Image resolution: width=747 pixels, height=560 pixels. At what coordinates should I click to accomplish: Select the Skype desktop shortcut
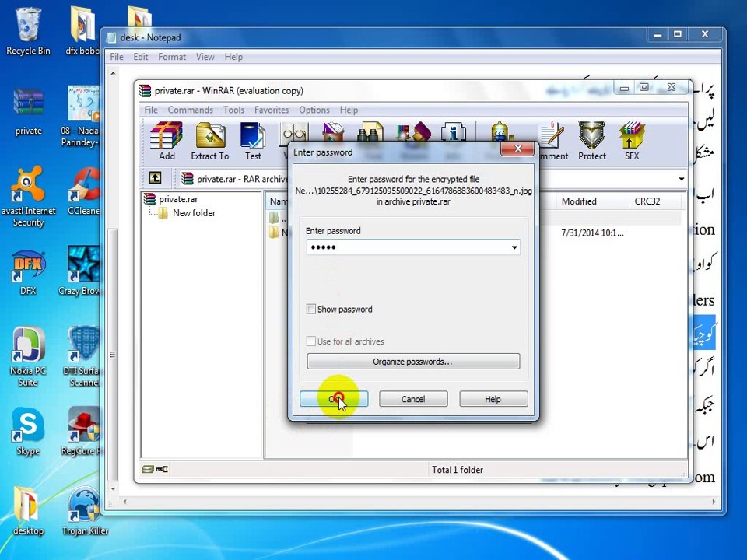(x=28, y=432)
